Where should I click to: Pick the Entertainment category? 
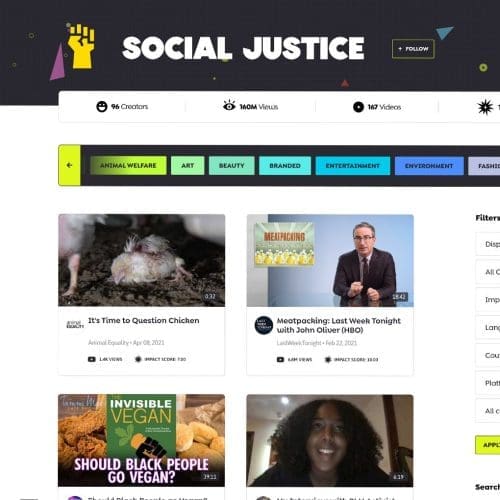tap(353, 166)
